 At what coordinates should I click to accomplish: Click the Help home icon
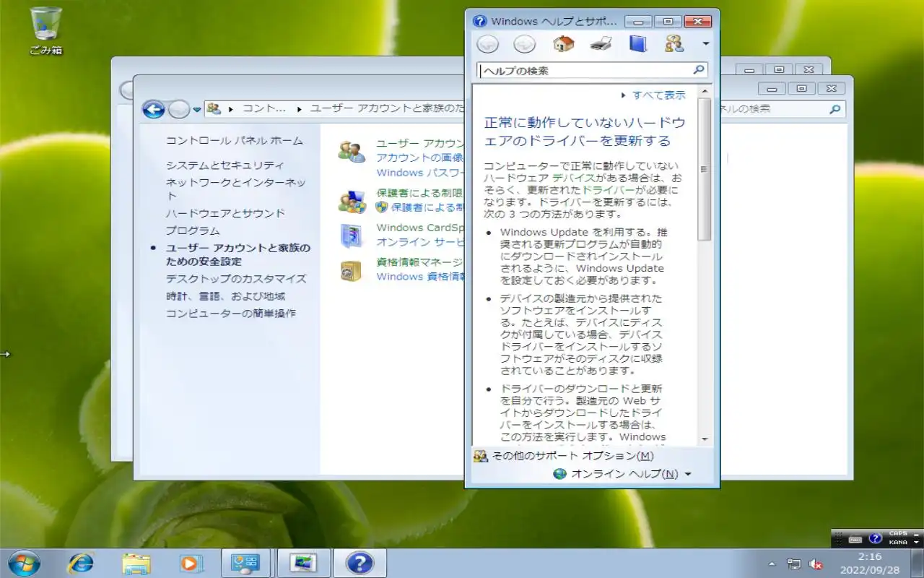[x=563, y=44]
